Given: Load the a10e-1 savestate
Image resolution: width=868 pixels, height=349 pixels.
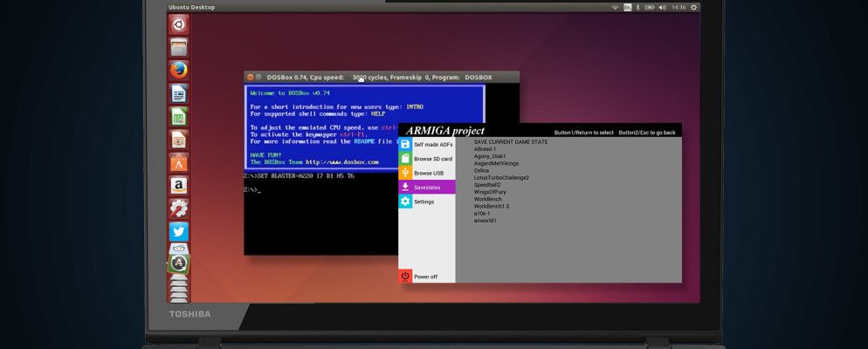Looking at the screenshot, I should (482, 214).
